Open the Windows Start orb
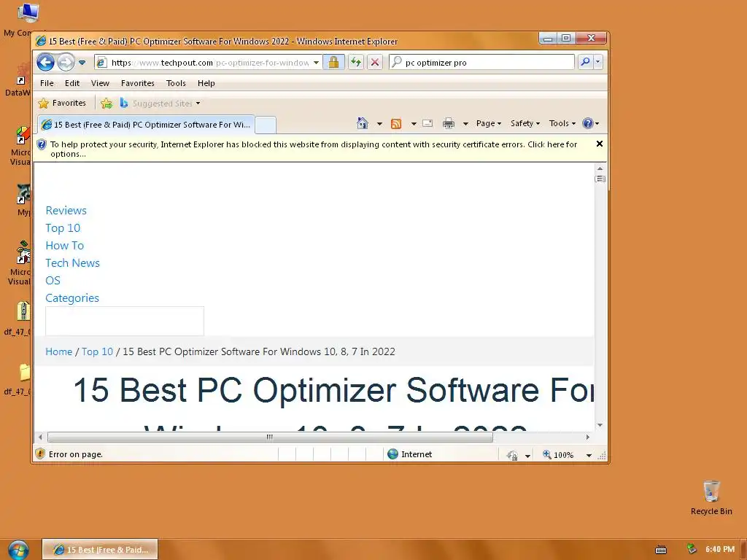This screenshot has height=560, width=747. click(18, 550)
